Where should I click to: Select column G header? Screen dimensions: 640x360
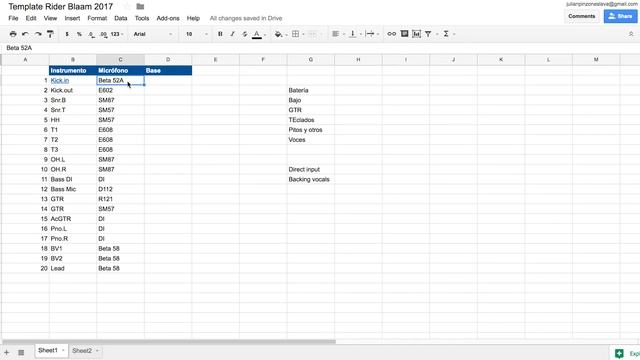[311, 60]
